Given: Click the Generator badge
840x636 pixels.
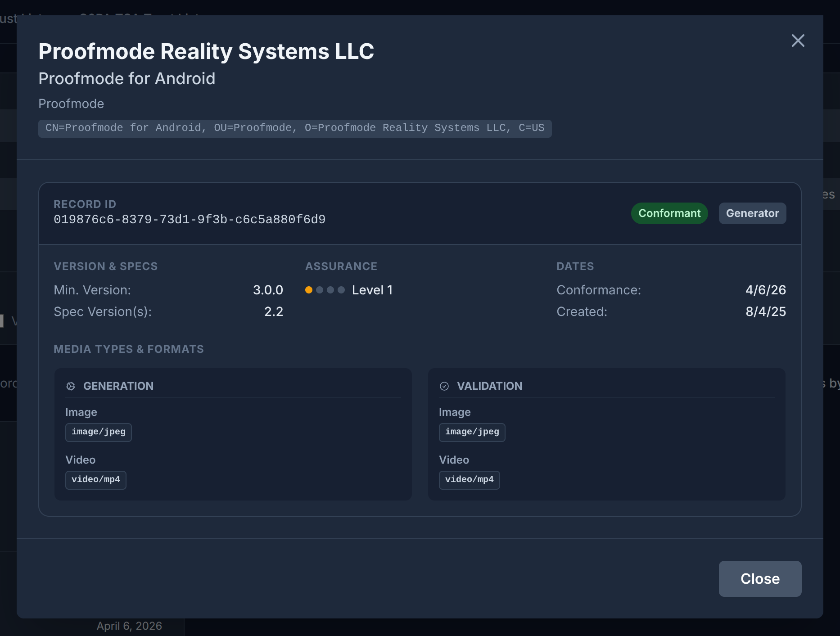Looking at the screenshot, I should point(752,213).
